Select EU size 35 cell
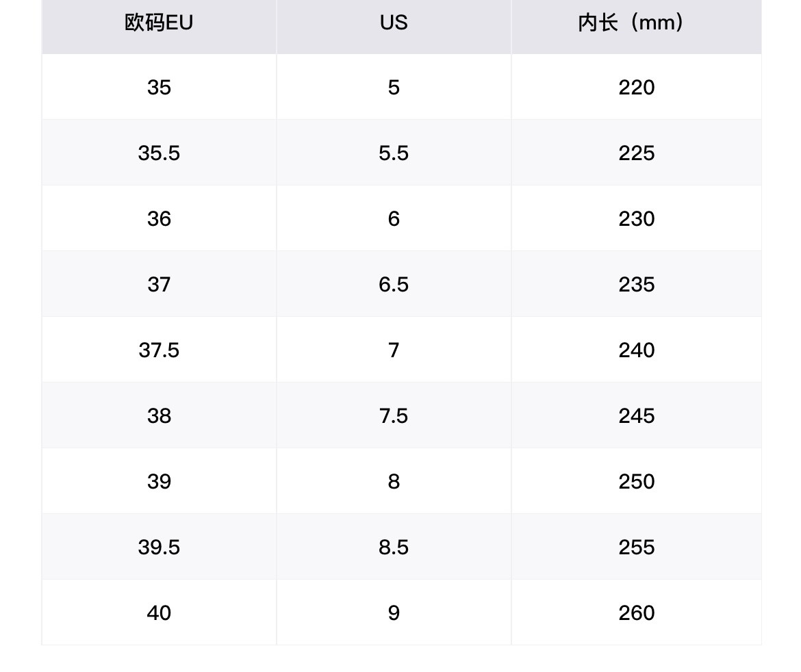This screenshot has width=801, height=672. (x=159, y=87)
